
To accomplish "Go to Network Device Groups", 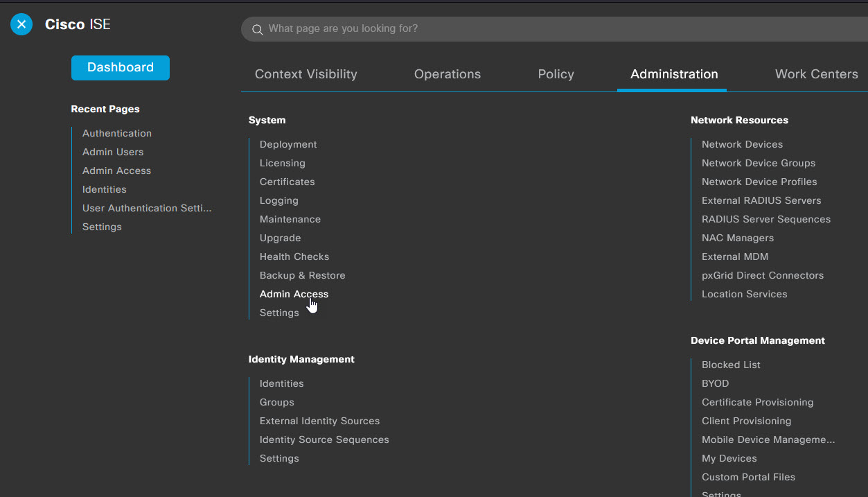I will click(x=759, y=163).
